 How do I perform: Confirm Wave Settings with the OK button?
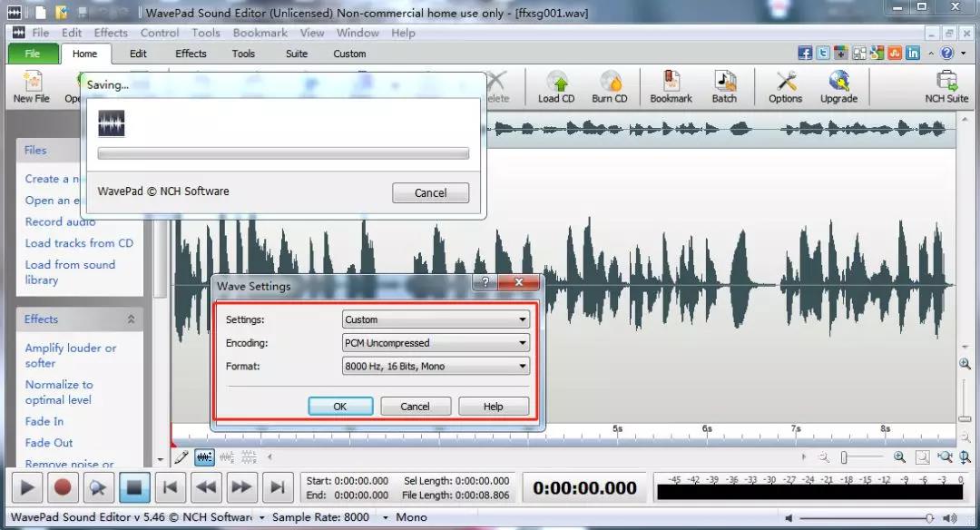[x=340, y=407]
